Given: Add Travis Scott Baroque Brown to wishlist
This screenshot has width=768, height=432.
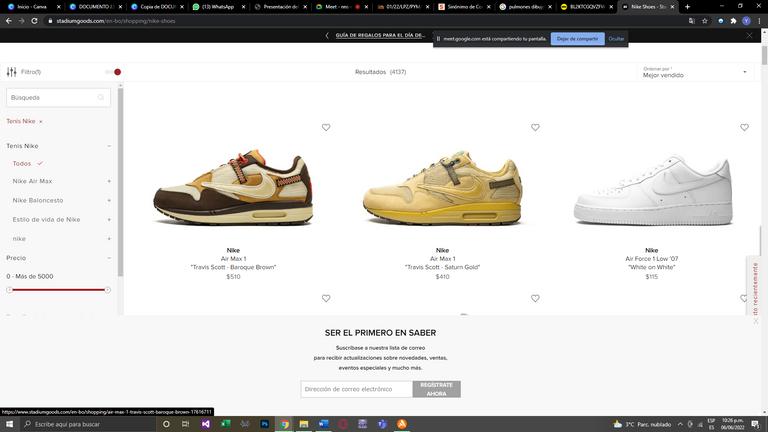Looking at the screenshot, I should [x=326, y=127].
